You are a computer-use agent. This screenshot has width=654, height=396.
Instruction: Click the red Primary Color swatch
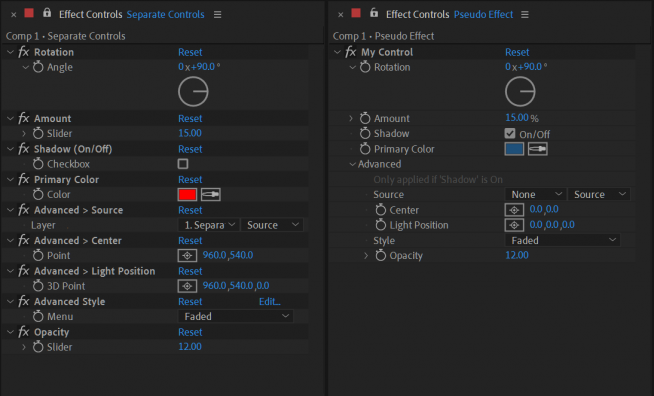(187, 194)
